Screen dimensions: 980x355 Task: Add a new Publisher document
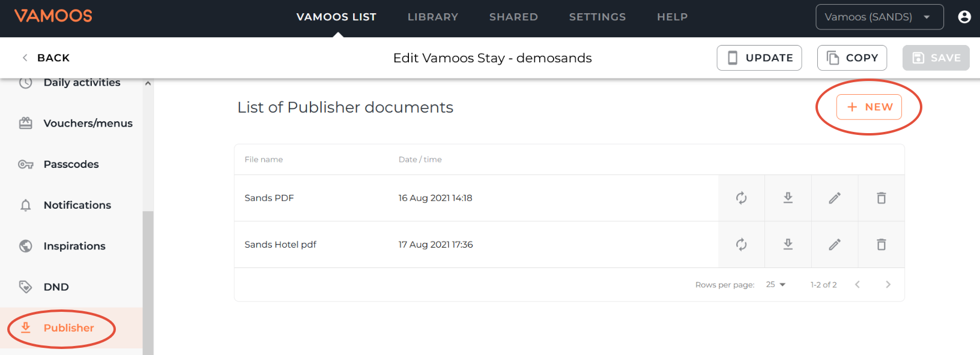[x=869, y=107]
